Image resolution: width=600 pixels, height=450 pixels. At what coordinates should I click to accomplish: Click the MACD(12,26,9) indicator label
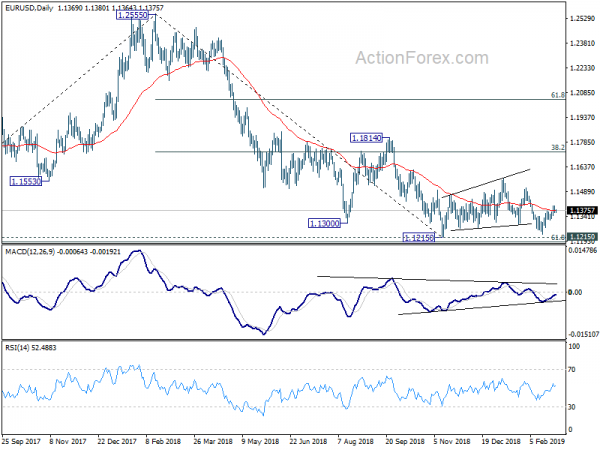click(30, 252)
